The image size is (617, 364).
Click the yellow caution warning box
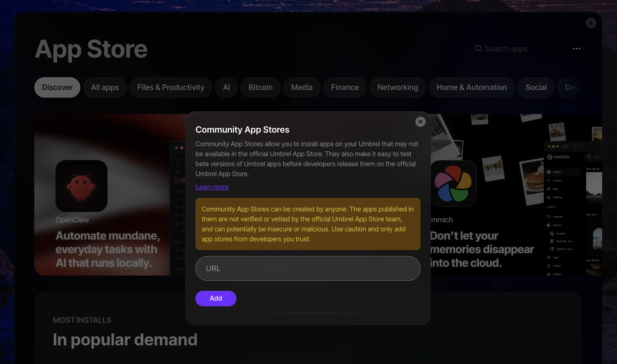[308, 224]
